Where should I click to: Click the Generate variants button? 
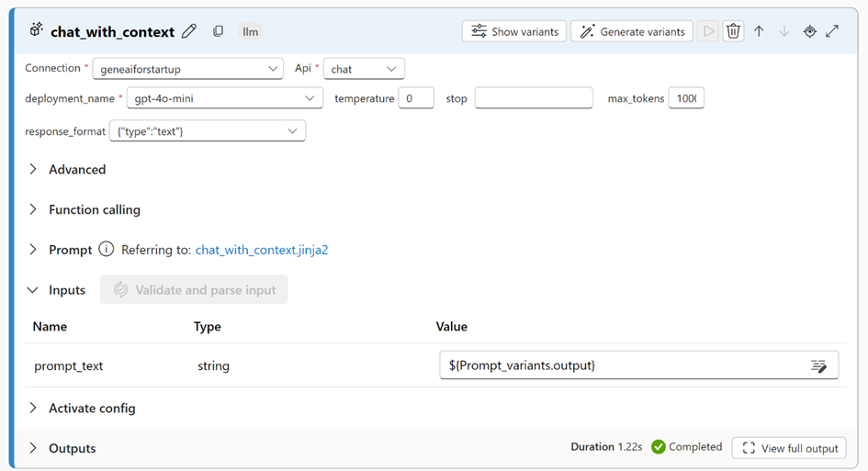(632, 31)
